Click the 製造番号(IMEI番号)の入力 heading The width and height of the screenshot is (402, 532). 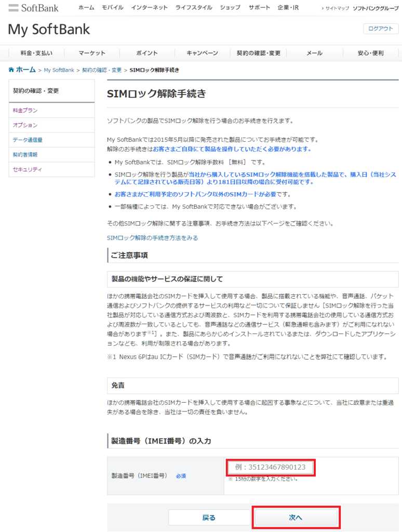161,441
